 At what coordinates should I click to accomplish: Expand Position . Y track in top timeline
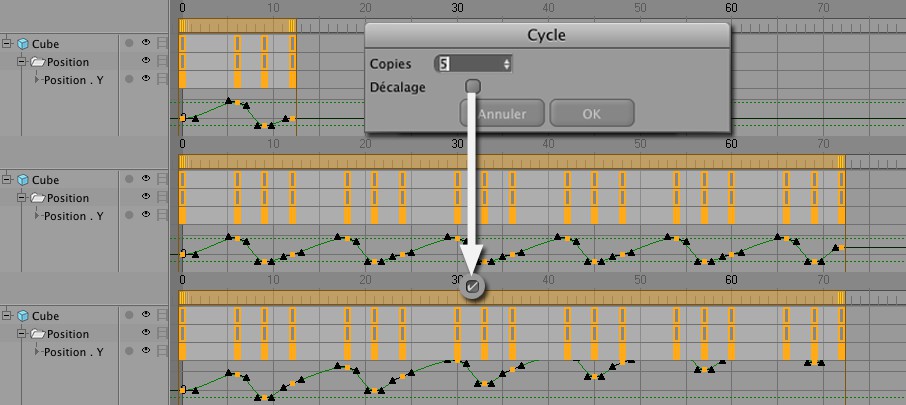point(38,80)
